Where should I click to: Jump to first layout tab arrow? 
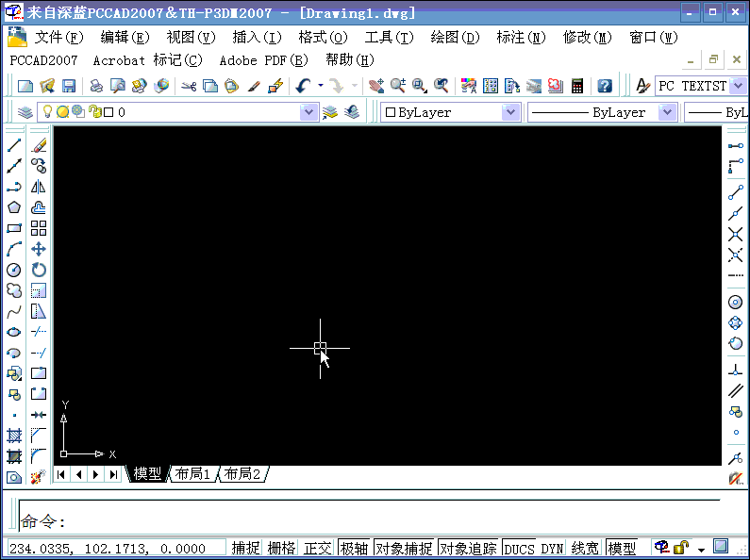coord(61,474)
